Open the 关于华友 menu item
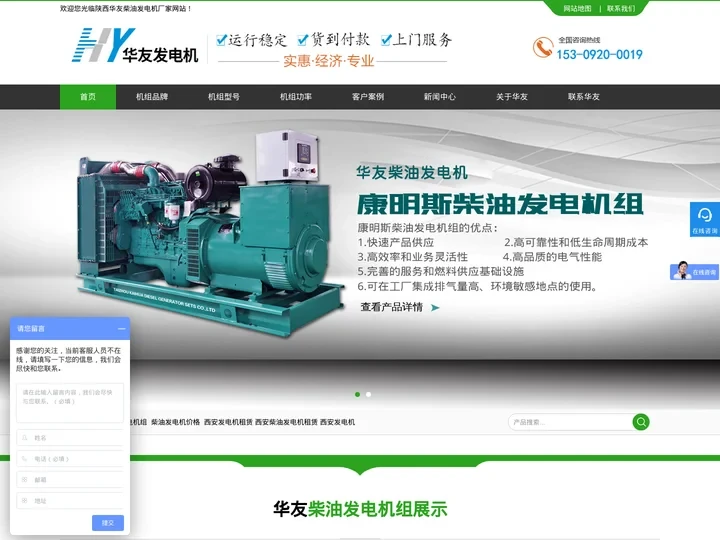This screenshot has width=720, height=540. tap(512, 97)
